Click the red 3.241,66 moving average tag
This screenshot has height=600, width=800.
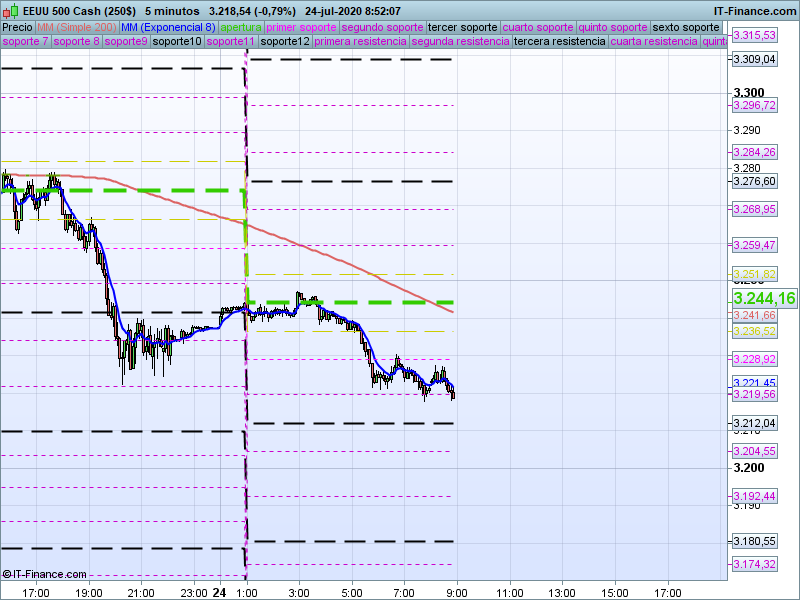coord(755,315)
